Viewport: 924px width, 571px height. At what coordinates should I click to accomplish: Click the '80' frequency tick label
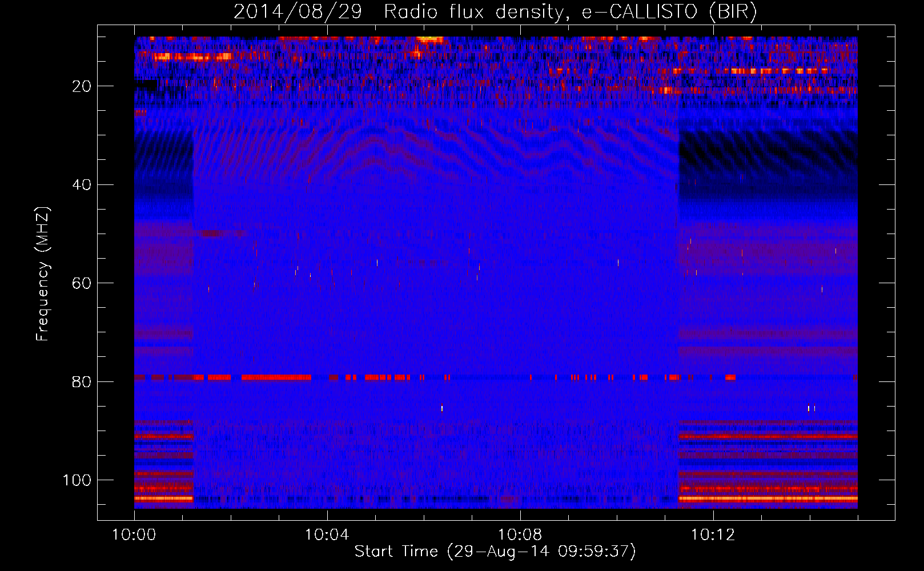click(x=82, y=381)
